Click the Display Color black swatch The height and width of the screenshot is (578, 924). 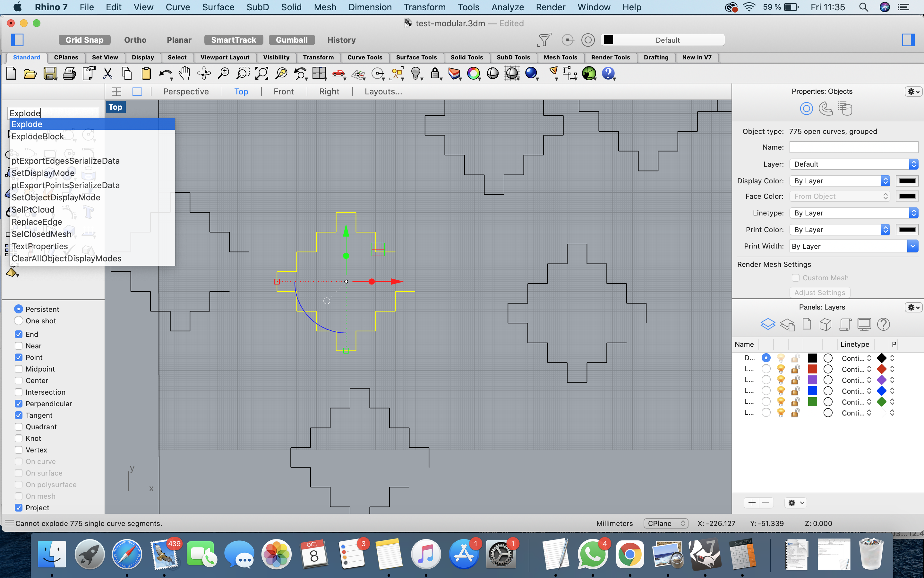[x=907, y=181]
